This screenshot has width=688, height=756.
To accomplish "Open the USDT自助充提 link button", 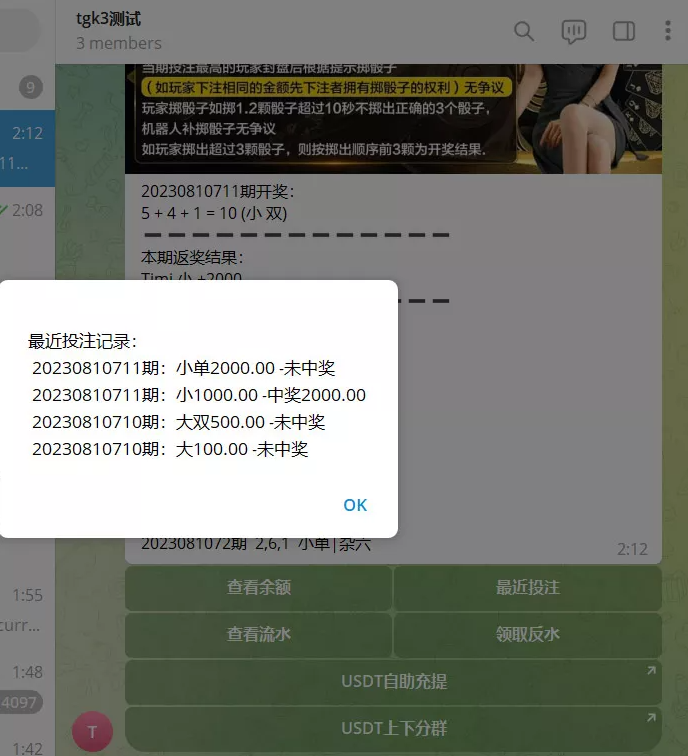I will click(x=393, y=681).
